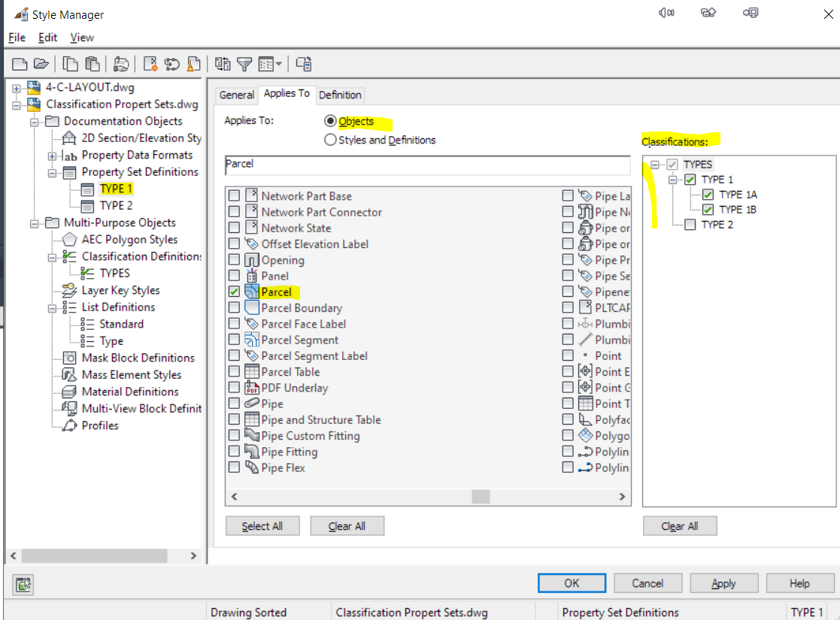
Task: Open a drawing using the Open Drawing toolbar icon
Action: [42, 63]
